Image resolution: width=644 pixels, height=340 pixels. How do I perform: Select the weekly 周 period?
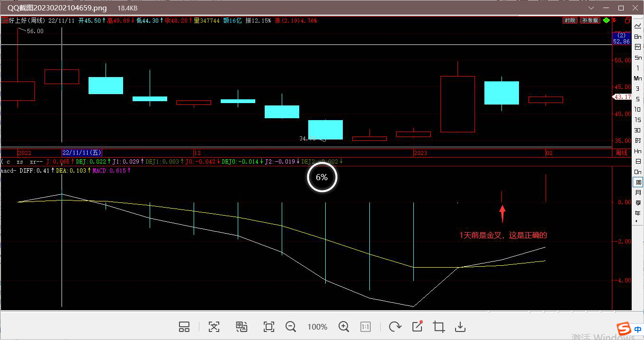point(638,182)
